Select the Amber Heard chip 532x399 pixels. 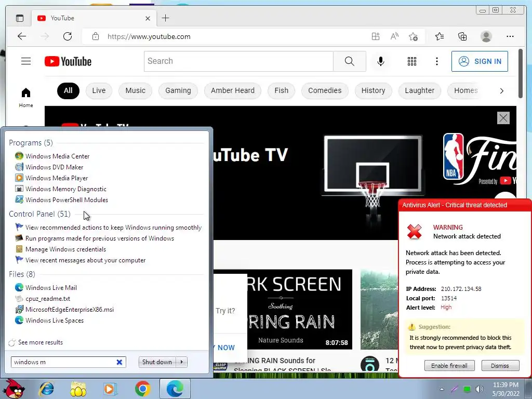pos(233,90)
